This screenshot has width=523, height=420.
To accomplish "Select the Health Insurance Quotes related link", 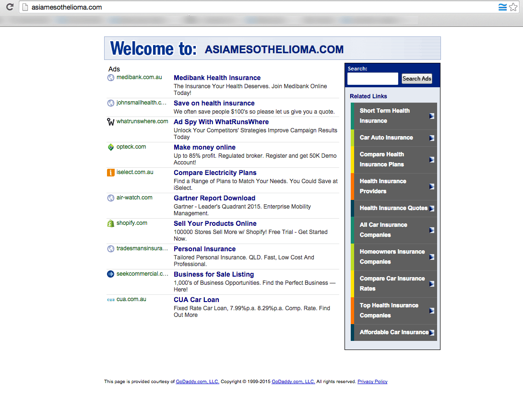I will [394, 209].
